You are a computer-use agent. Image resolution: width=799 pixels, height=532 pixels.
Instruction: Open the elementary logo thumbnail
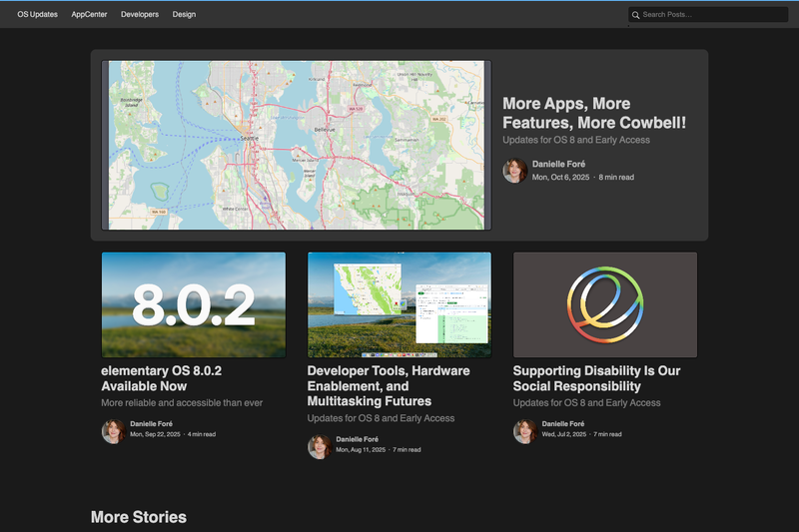pyautogui.click(x=605, y=304)
